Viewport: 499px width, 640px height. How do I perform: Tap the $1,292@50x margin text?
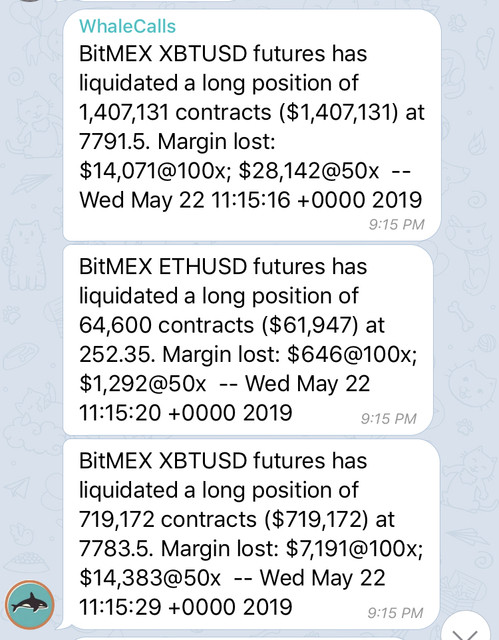point(143,384)
